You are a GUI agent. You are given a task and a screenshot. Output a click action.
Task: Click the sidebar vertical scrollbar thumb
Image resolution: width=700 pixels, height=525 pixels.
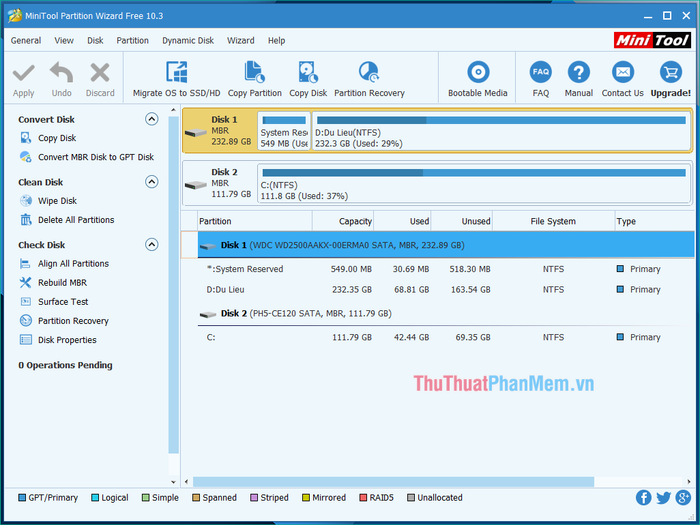click(x=173, y=286)
